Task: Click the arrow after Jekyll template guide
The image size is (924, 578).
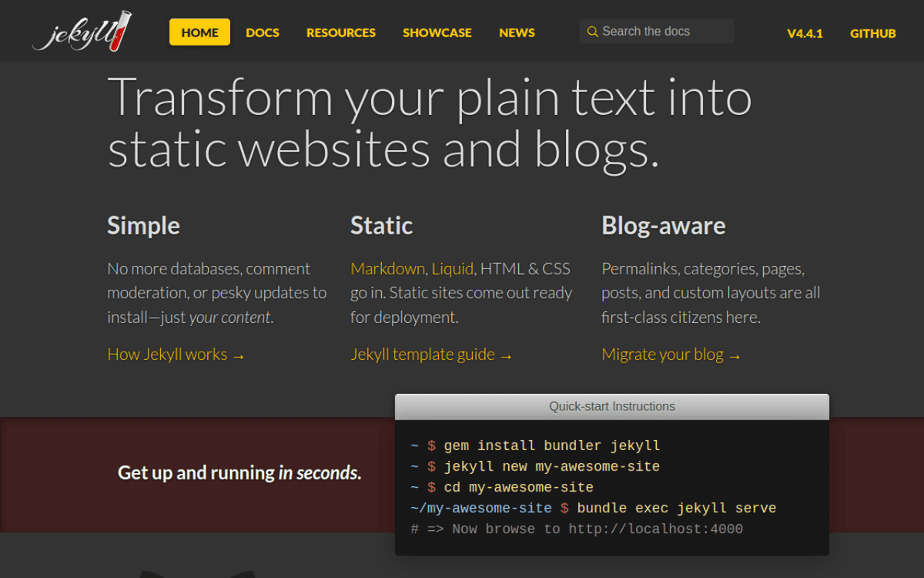Action: pos(506,355)
